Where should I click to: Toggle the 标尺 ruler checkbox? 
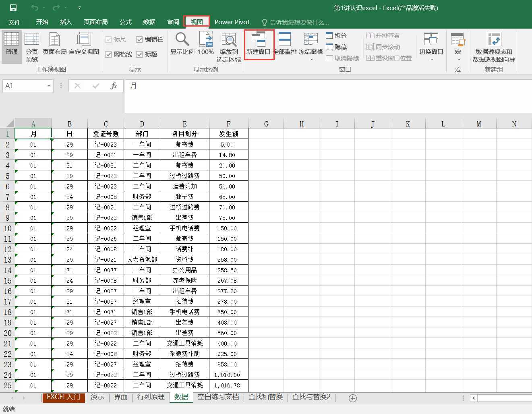coord(108,39)
